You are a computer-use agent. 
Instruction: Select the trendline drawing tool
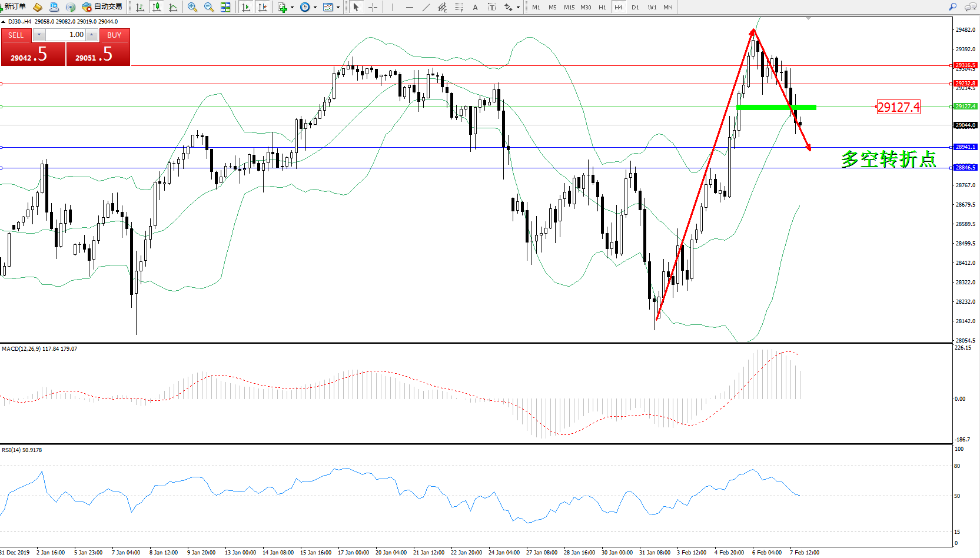tap(426, 7)
